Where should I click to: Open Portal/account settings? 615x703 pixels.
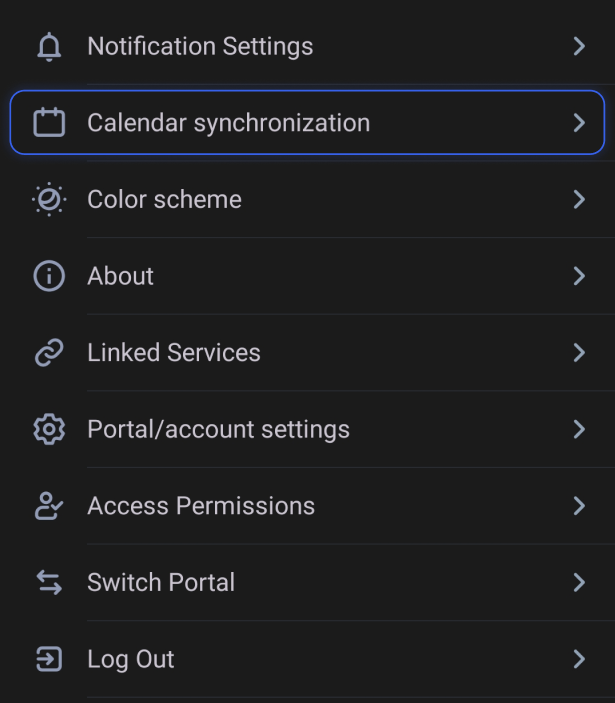(x=308, y=429)
